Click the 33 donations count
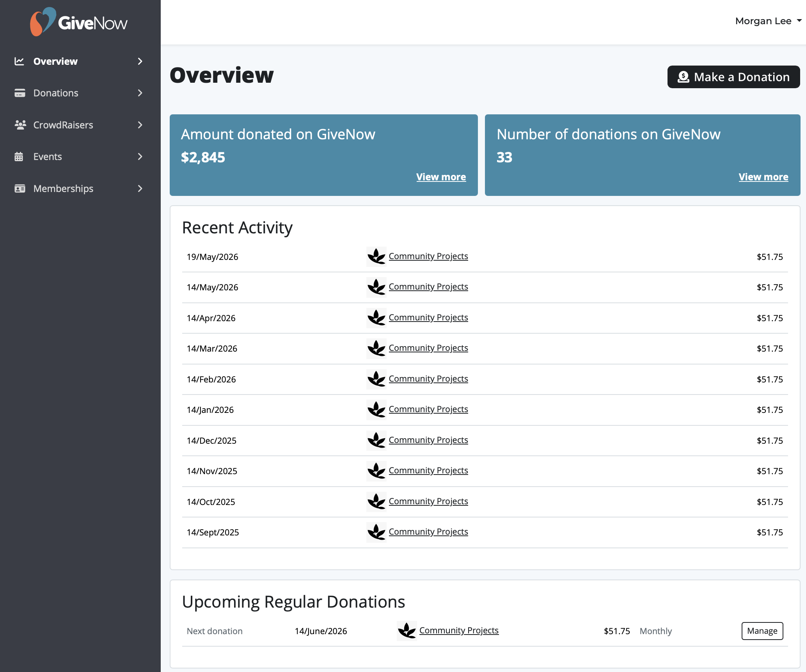806x672 pixels. click(x=504, y=157)
